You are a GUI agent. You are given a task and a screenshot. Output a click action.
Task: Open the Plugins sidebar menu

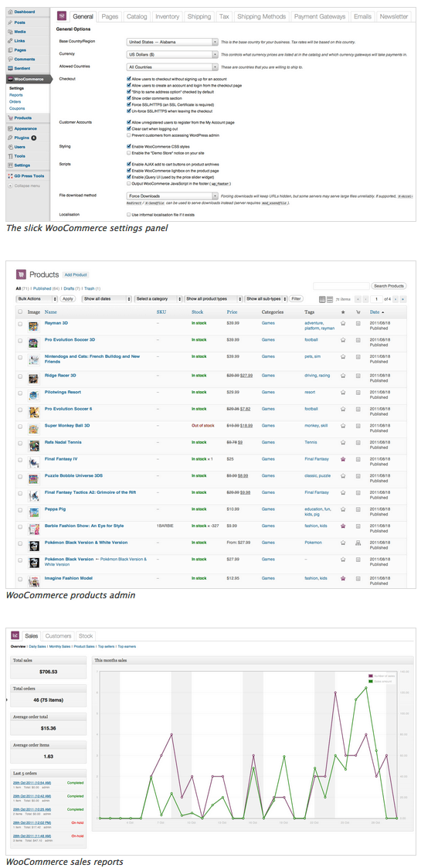pyautogui.click(x=22, y=138)
